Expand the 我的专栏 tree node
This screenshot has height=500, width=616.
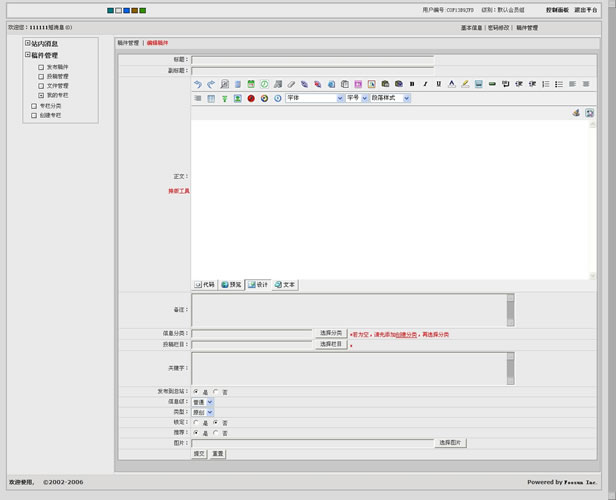point(41,95)
